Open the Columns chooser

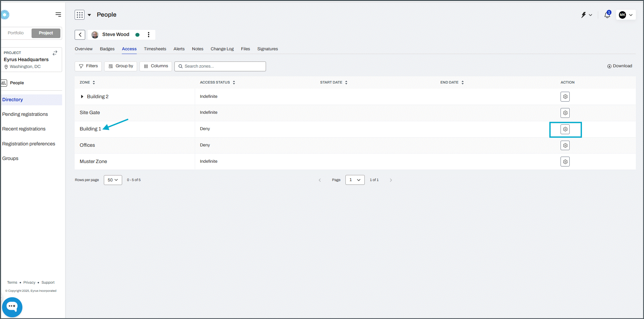pos(156,66)
